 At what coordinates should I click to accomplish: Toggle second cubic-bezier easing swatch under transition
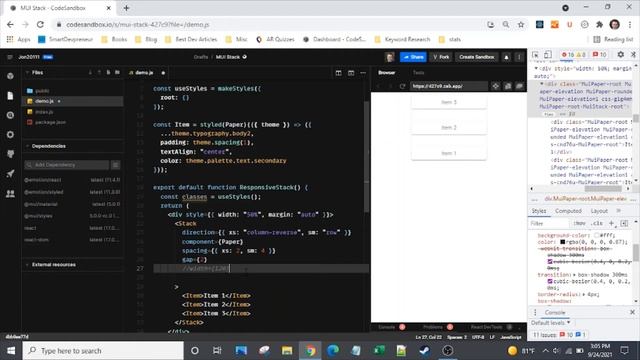pyautogui.click(x=550, y=281)
